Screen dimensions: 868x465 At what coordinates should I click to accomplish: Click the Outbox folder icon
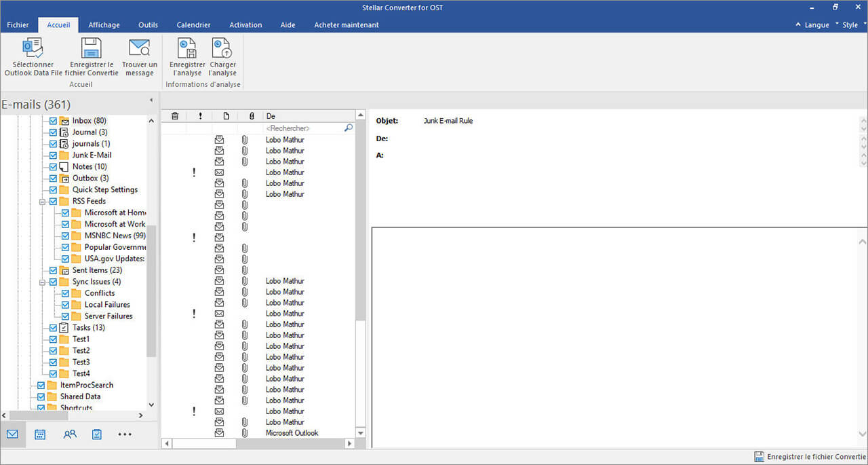click(64, 179)
